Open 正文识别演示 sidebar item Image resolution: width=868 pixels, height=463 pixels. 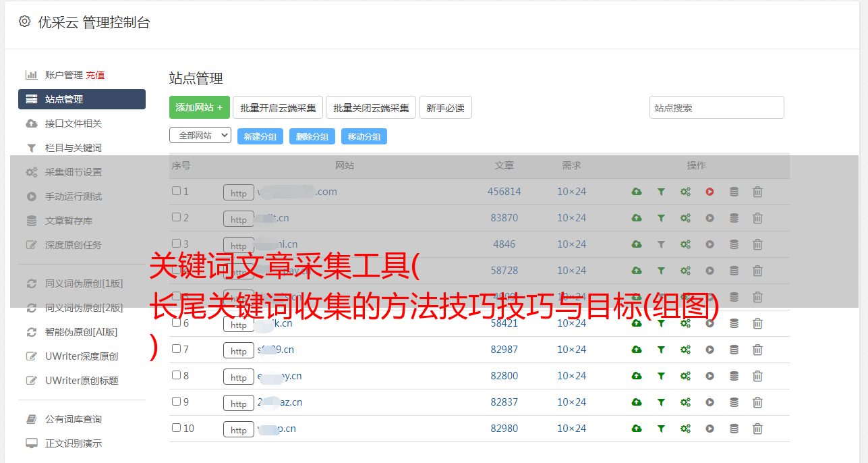[x=74, y=443]
